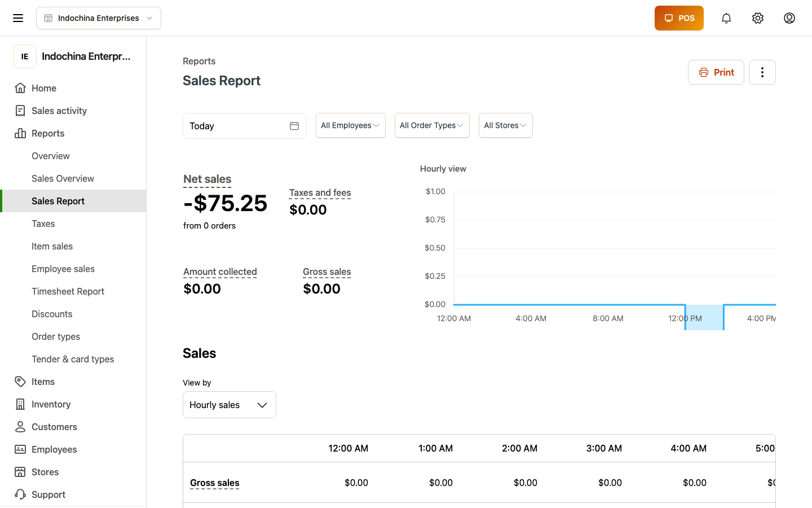Click the highlighted bar in hourly chart
The image size is (812, 508).
pyautogui.click(x=704, y=317)
